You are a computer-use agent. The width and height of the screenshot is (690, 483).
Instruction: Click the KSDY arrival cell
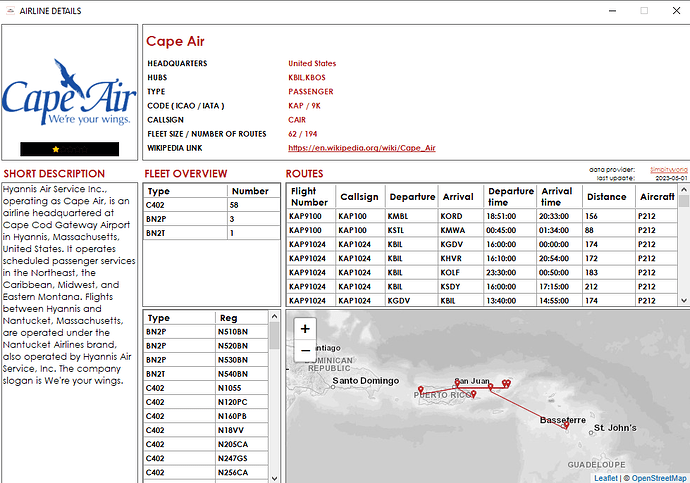point(461,286)
